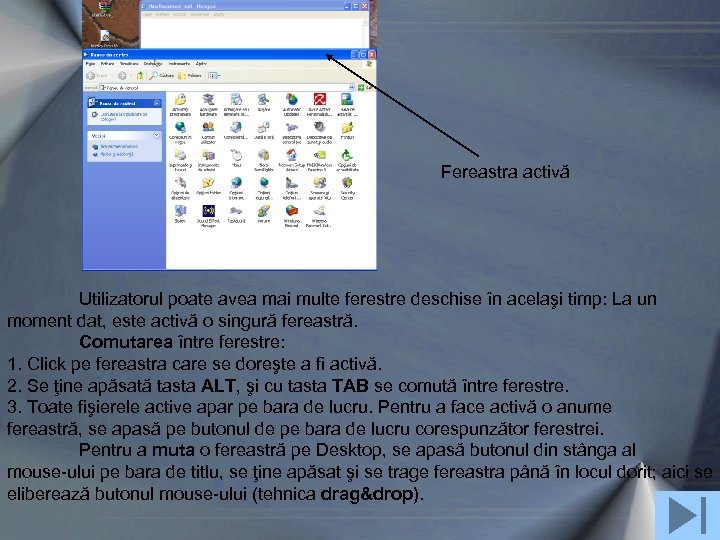Go to next slide with arrow button
The height and width of the screenshot is (540, 720).
point(687,515)
